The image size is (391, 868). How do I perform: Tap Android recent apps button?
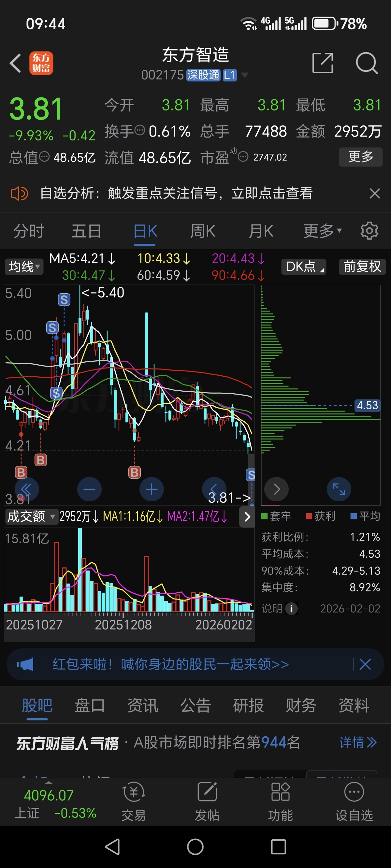278,847
